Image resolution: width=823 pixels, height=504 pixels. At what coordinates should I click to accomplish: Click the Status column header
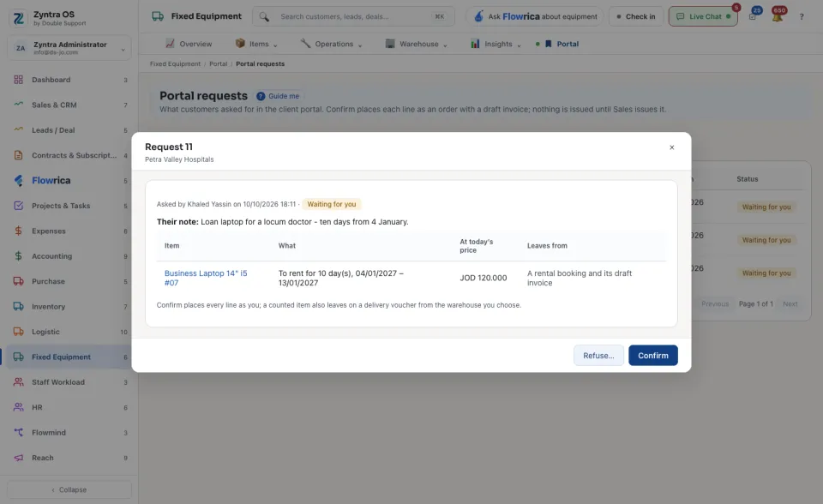pos(747,179)
